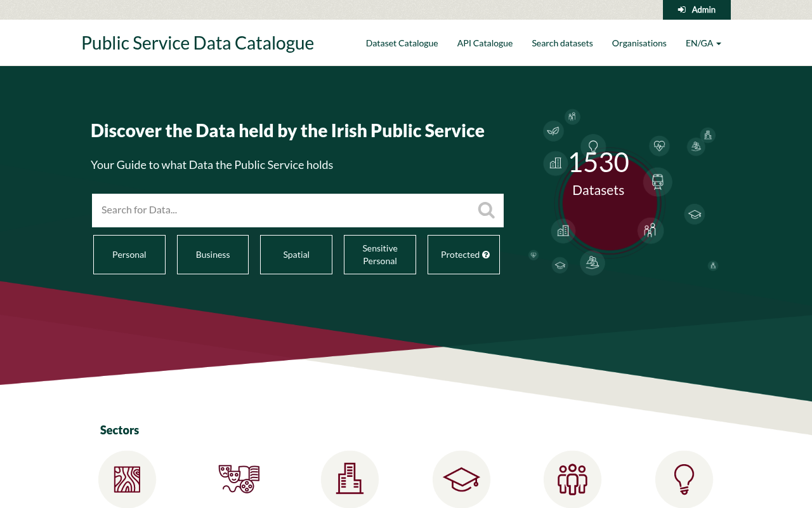
Task: Filter by Personal data
Action: [129, 255]
